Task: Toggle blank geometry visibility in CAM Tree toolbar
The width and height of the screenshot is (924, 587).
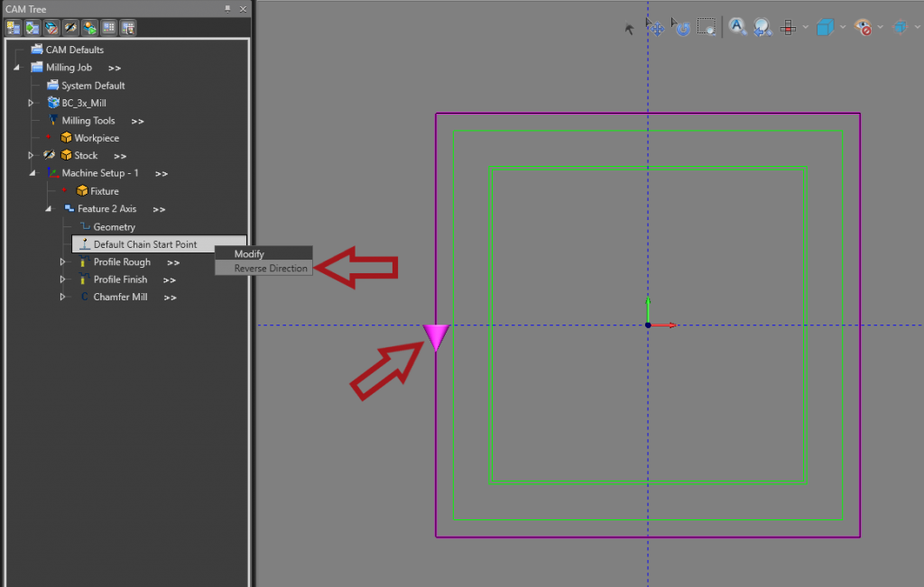Action: [x=51, y=27]
